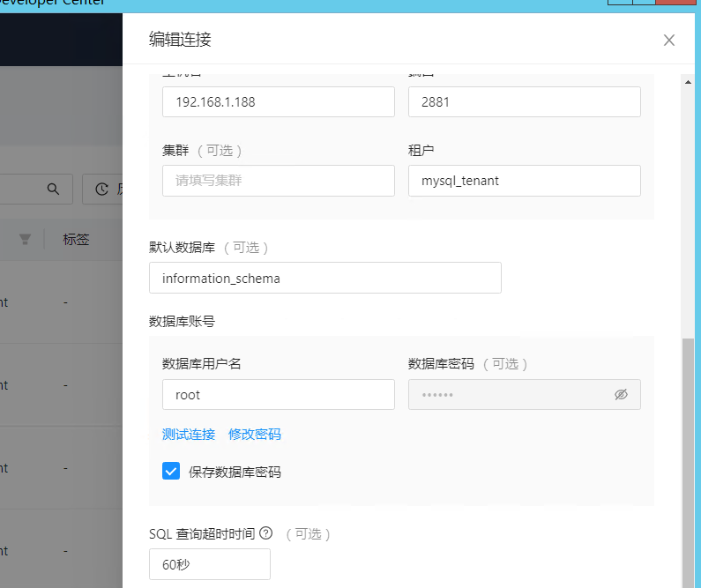This screenshot has width=701, height=588.
Task: Click the 标签 column header
Action: coord(76,239)
